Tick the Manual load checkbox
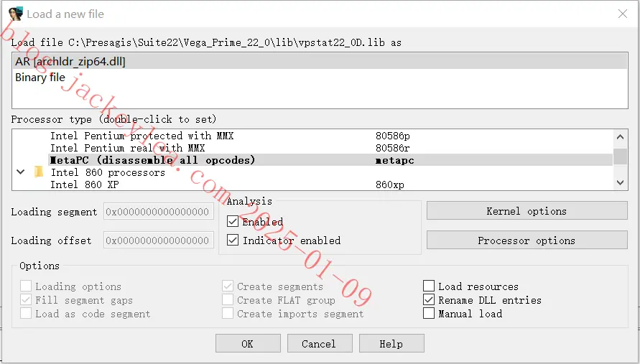Screen dimensions: 640x364 pyautogui.click(x=429, y=314)
